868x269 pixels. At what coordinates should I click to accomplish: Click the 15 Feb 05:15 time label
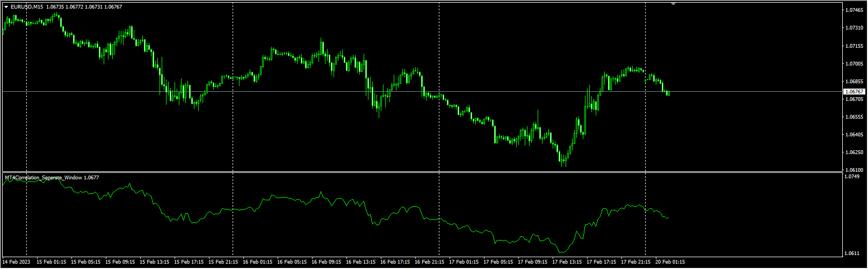[86, 263]
